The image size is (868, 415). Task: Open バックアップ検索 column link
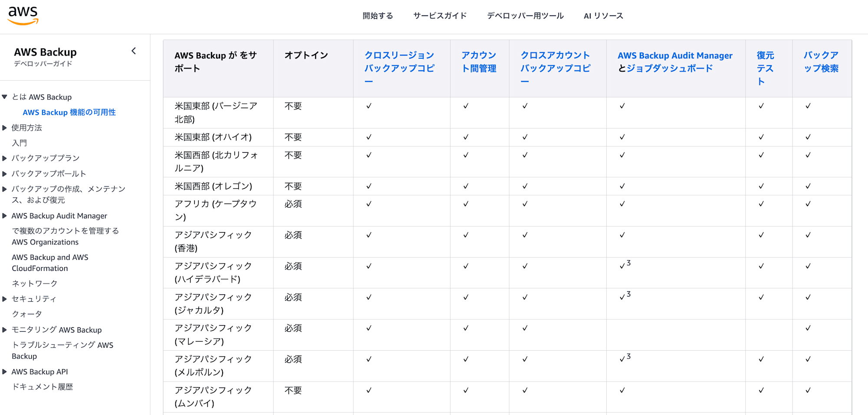821,62
